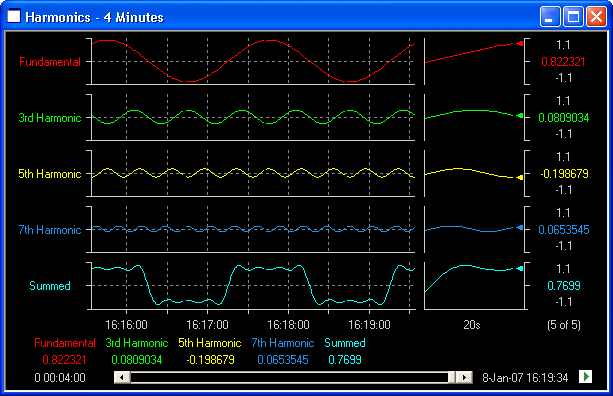Click the cyan Summed value on right scale
613x396 pixels.
pos(563,286)
